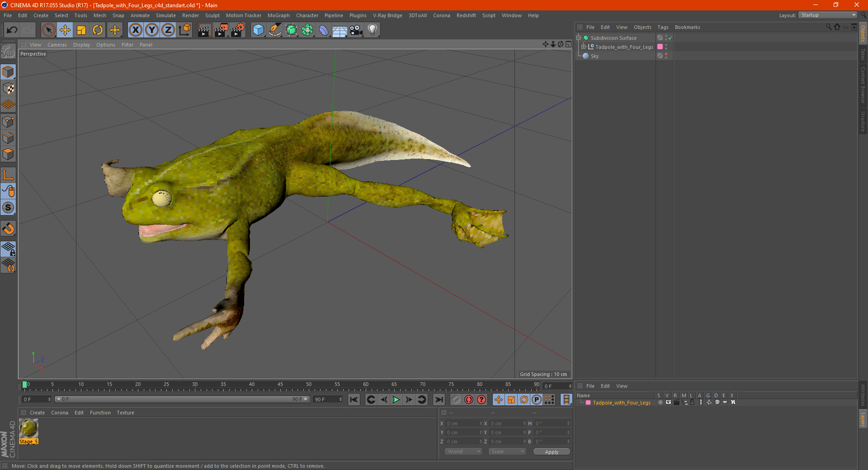Switch to Texture mode
Image resolution: width=868 pixels, height=470 pixels.
click(x=8, y=89)
